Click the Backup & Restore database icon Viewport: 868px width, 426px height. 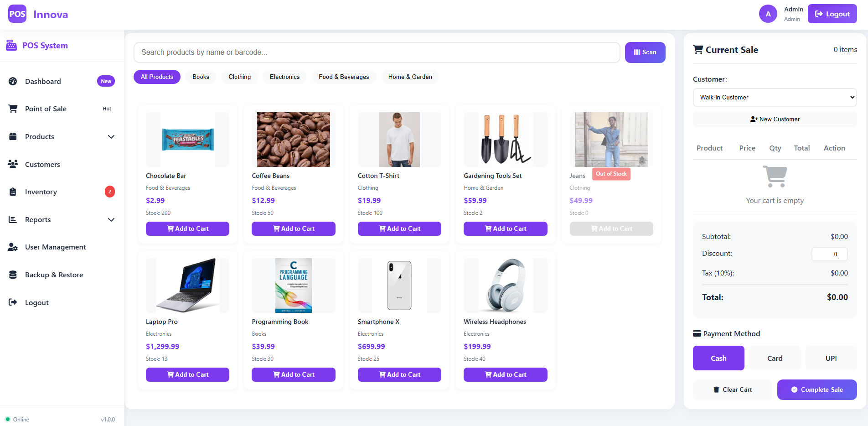click(13, 275)
